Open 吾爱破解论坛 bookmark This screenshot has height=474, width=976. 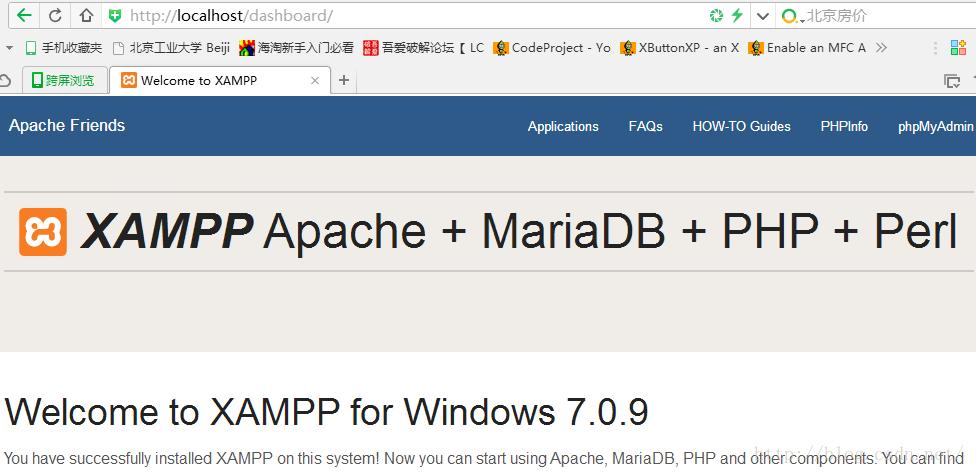pos(423,47)
